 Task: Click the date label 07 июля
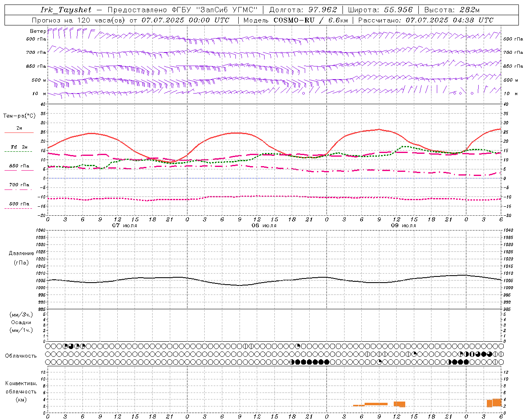125,226
